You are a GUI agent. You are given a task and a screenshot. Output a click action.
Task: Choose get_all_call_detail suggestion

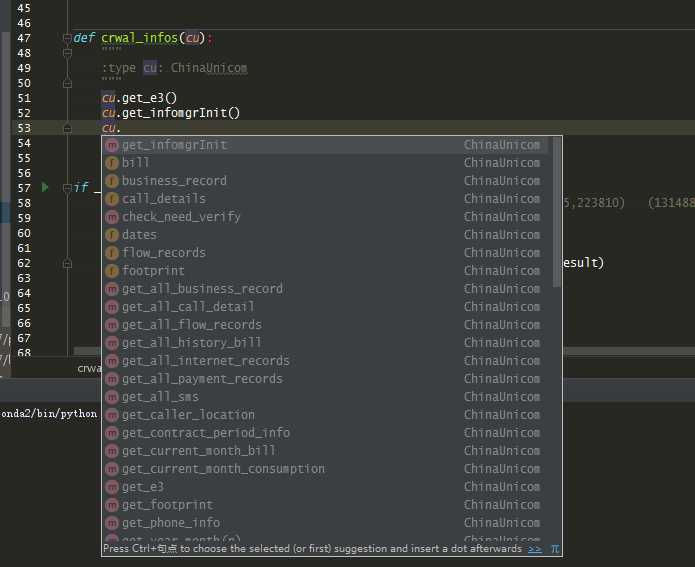coord(325,307)
